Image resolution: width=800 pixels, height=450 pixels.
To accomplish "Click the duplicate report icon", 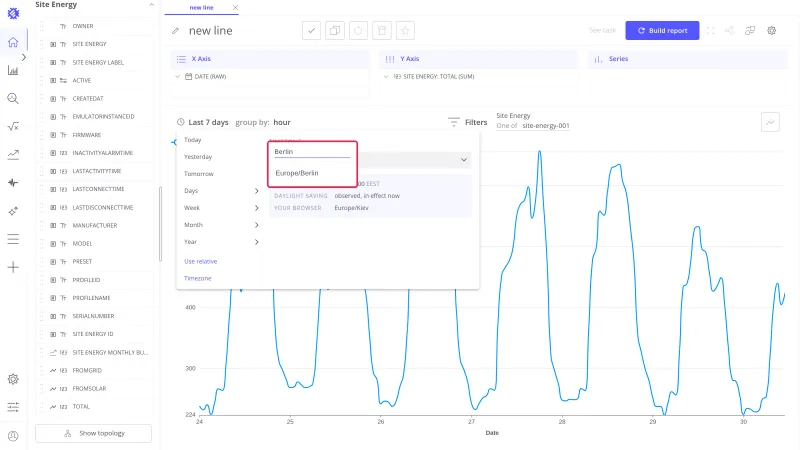I will pyautogui.click(x=335, y=31).
